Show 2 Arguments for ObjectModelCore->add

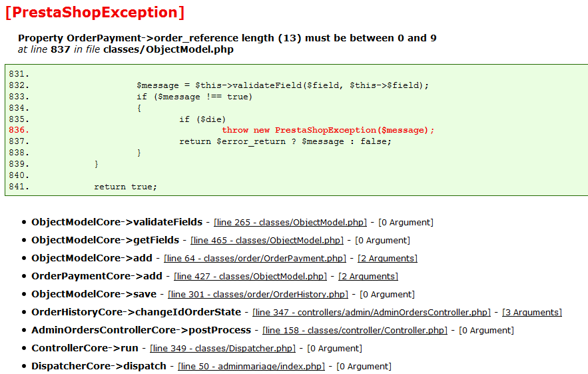coord(388,259)
